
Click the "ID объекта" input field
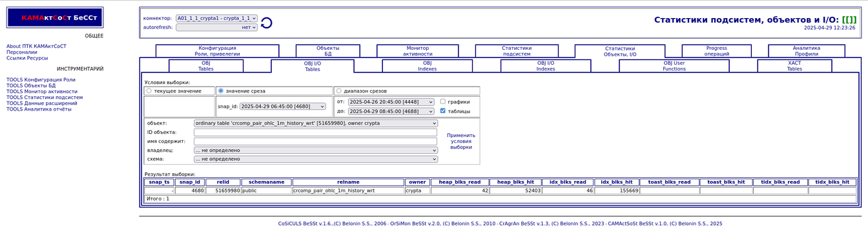coord(315,132)
